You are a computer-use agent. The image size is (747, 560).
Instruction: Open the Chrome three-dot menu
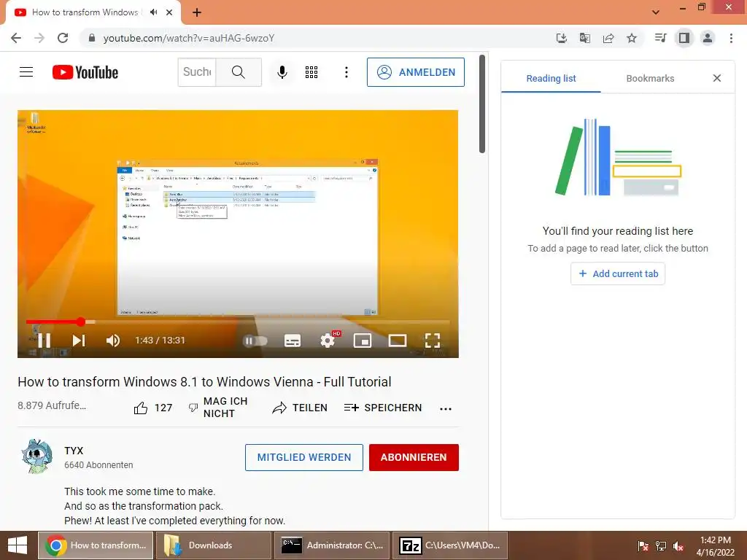tap(731, 38)
